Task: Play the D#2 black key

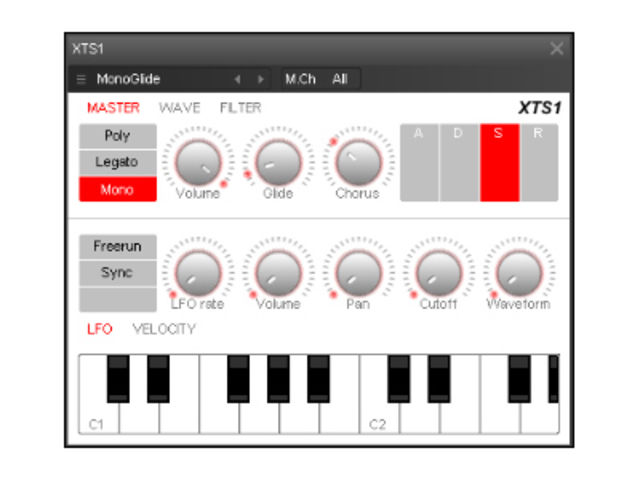Action: 439,379
